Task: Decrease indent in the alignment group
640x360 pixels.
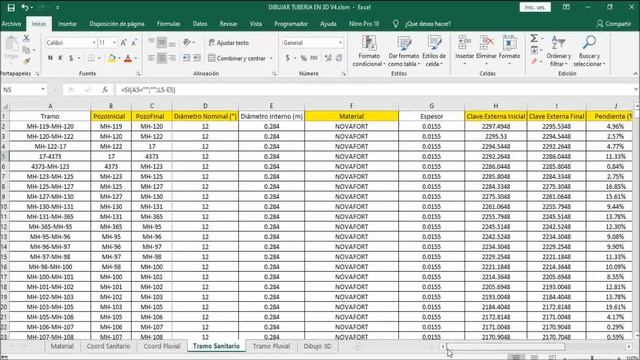Action: click(x=187, y=58)
